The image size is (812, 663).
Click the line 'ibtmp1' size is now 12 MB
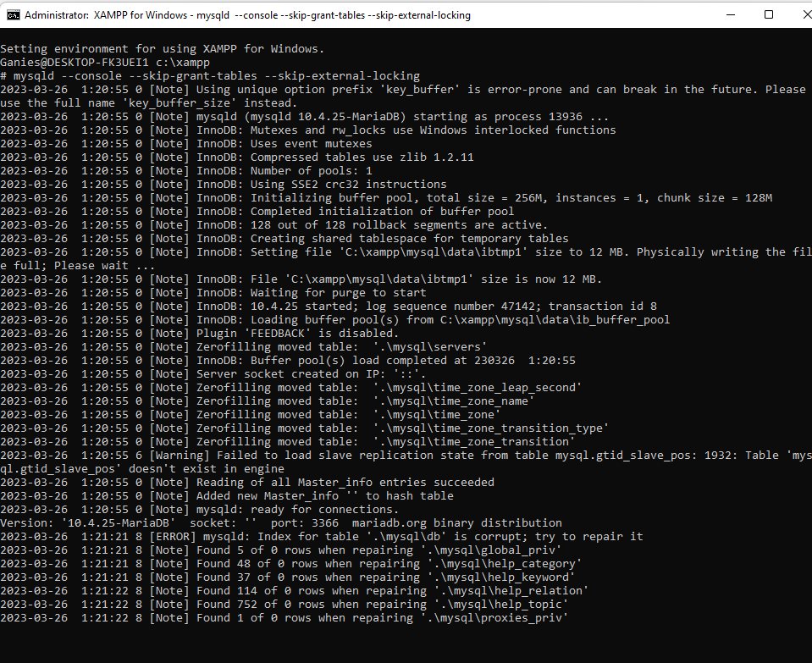301,279
